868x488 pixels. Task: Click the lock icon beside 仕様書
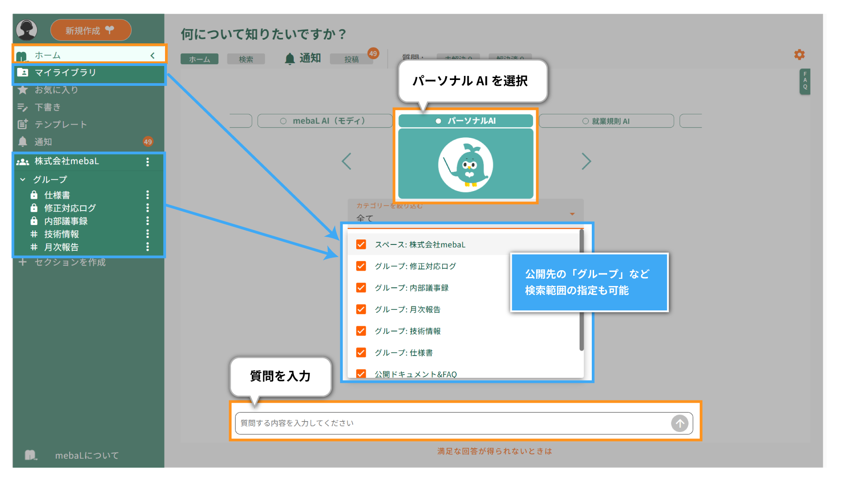pyautogui.click(x=34, y=195)
